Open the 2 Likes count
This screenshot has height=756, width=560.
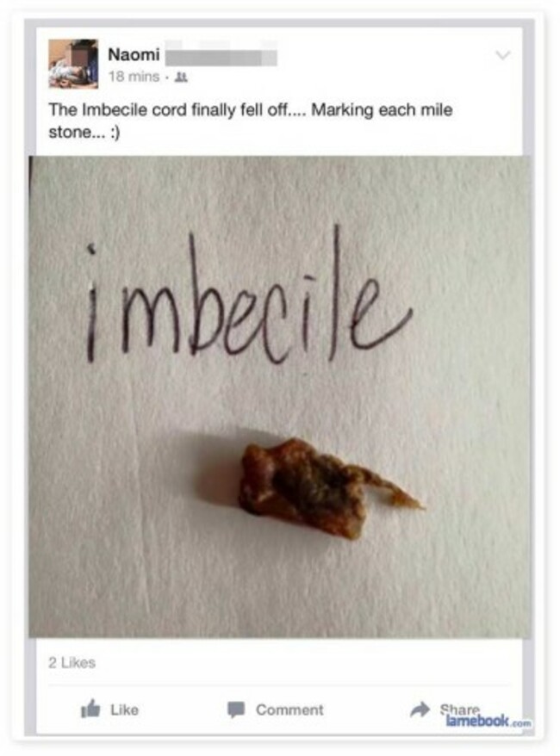[72, 662]
